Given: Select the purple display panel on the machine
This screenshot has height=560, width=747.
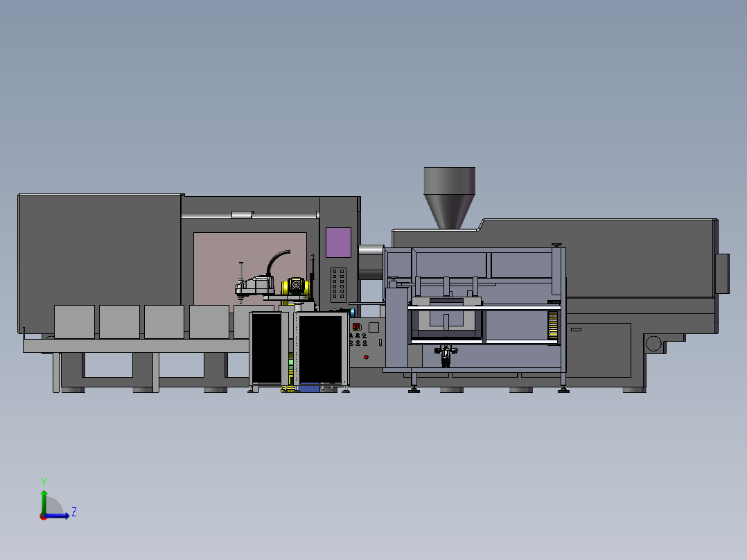Looking at the screenshot, I should pyautogui.click(x=338, y=242).
